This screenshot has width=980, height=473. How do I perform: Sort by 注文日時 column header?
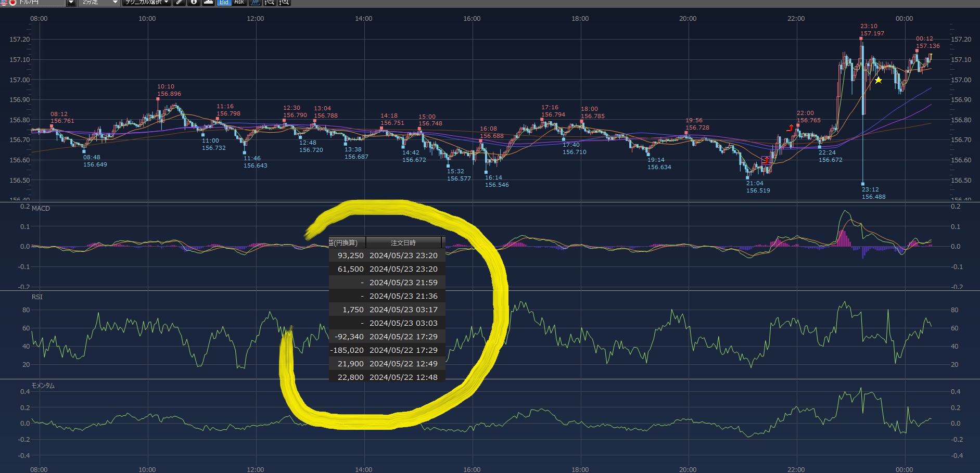(x=403, y=243)
